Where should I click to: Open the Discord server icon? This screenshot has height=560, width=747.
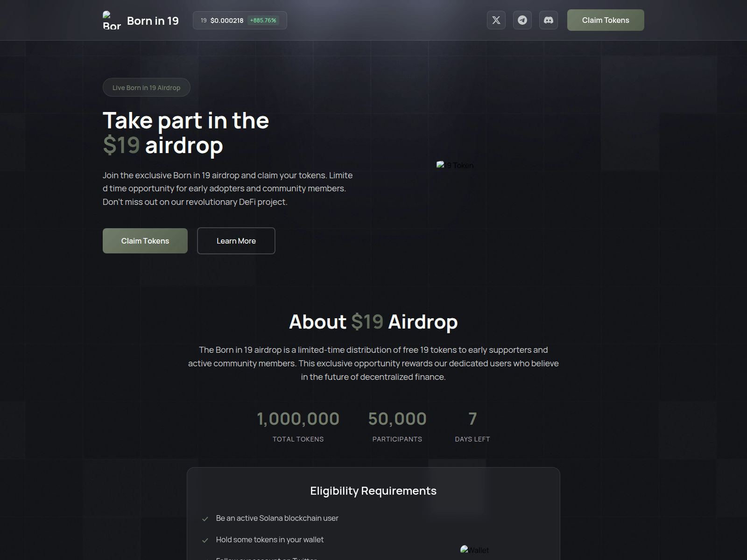[x=548, y=20]
